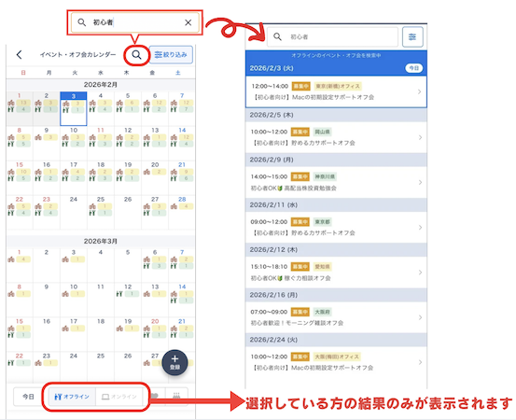This screenshot has height=420, width=516.
Task: Open the 大阪(梅田)オフィス event via its chevron
Action: point(420,362)
